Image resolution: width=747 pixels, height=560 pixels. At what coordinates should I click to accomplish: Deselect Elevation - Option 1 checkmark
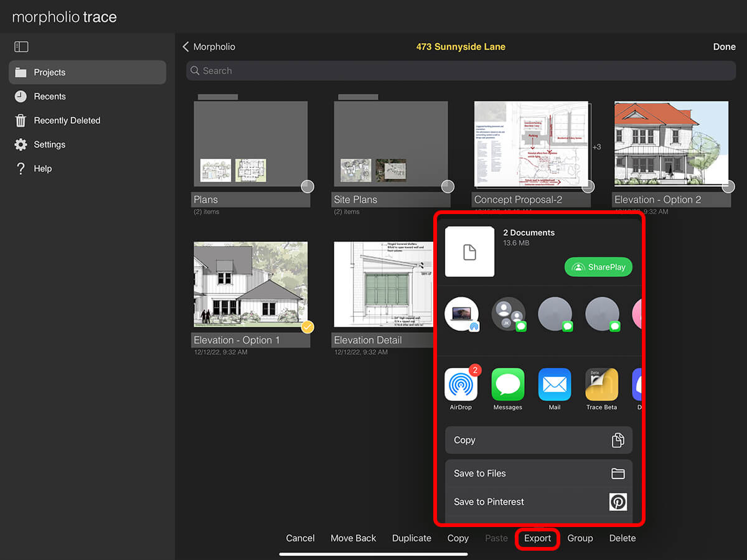point(307,327)
